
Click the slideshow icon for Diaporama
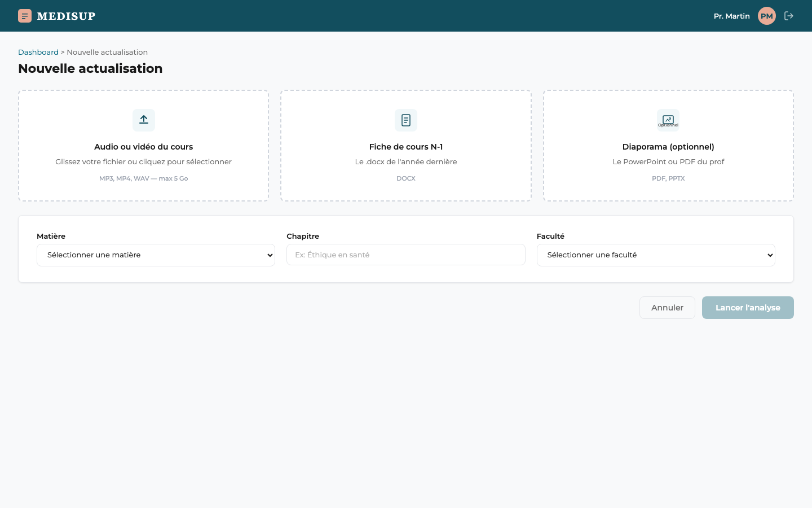pos(668,120)
